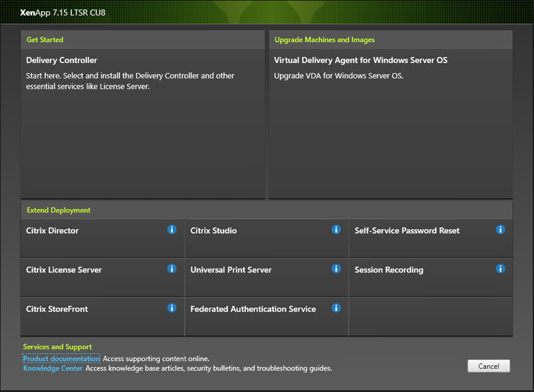Select Universal Print Server component
The image size is (534, 392).
click(266, 277)
